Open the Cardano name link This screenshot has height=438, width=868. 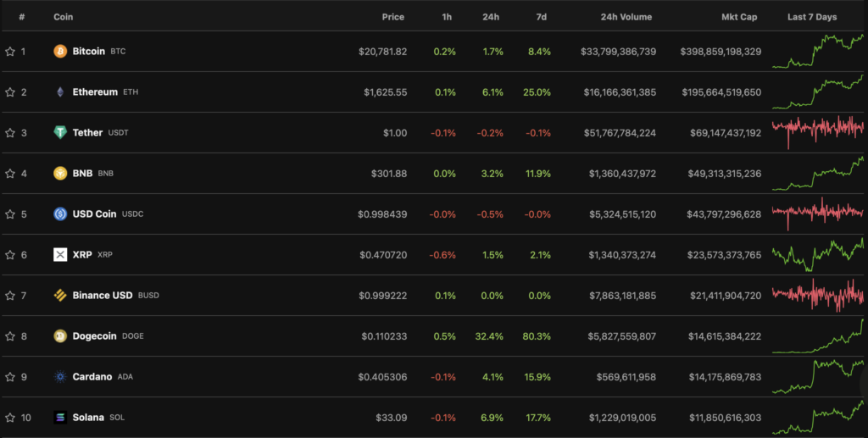pyautogui.click(x=92, y=377)
